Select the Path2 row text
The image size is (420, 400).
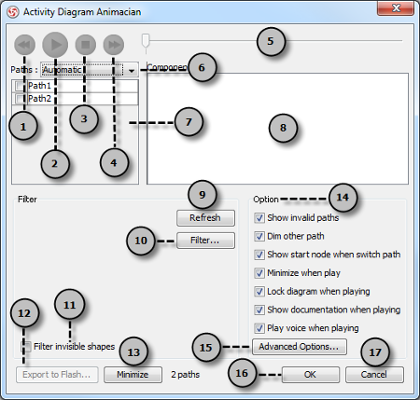[40, 99]
